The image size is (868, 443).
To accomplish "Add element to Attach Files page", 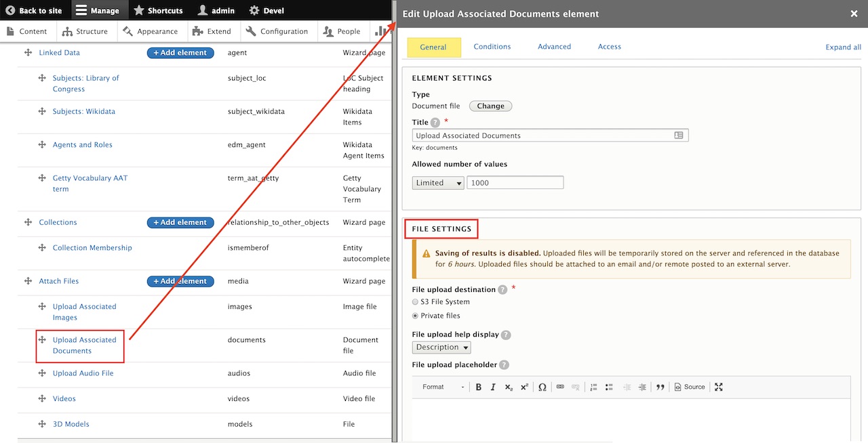I will (180, 281).
